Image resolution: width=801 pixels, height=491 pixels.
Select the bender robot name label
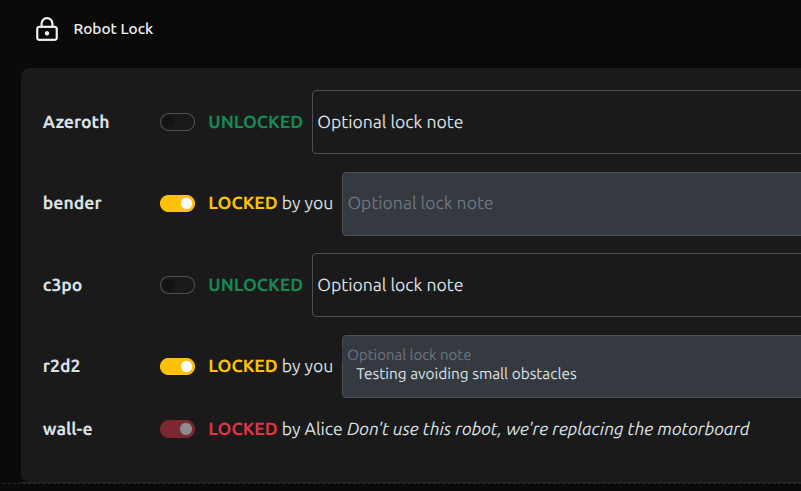coord(72,203)
